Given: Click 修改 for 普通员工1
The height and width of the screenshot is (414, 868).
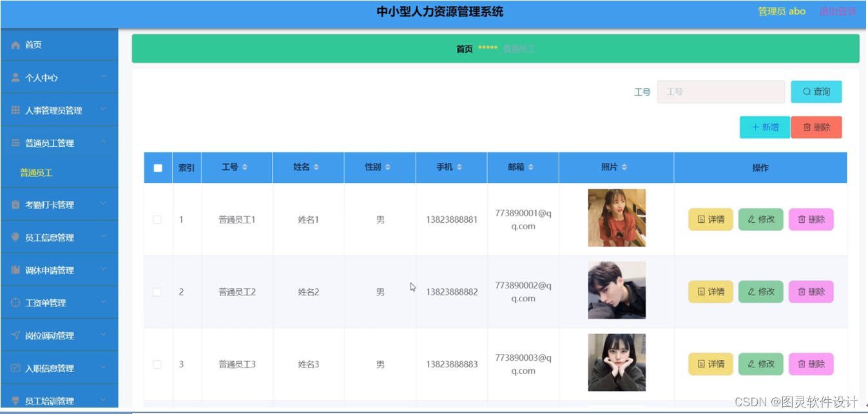Looking at the screenshot, I should point(761,220).
